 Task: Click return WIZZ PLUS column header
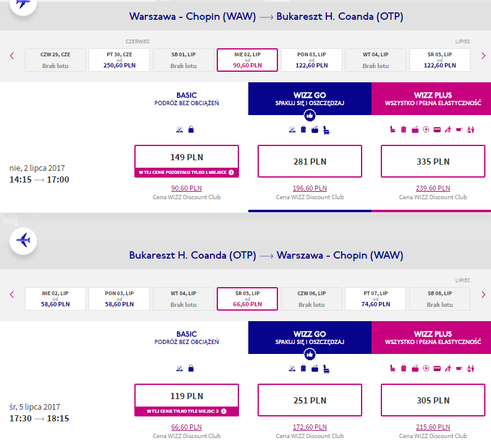(x=431, y=337)
